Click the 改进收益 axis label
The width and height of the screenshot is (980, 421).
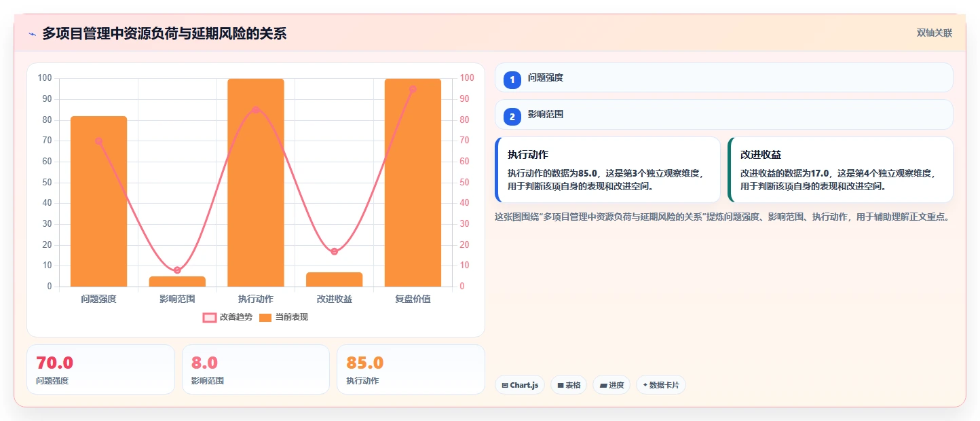pos(334,299)
